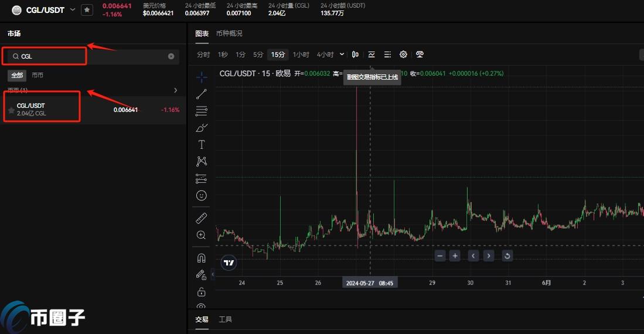Select the text annotation tool
This screenshot has height=334, width=644.
tap(202, 145)
